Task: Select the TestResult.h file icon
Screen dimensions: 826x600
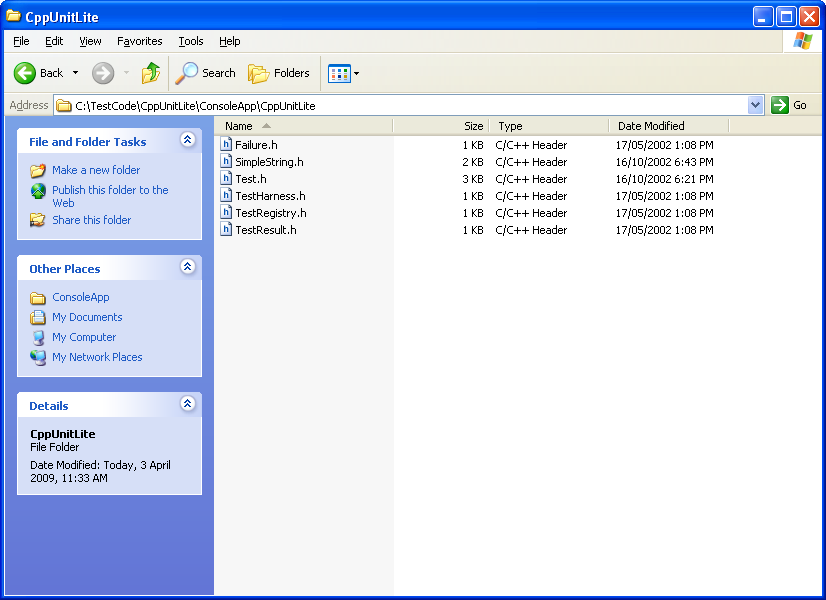Action: (x=226, y=229)
